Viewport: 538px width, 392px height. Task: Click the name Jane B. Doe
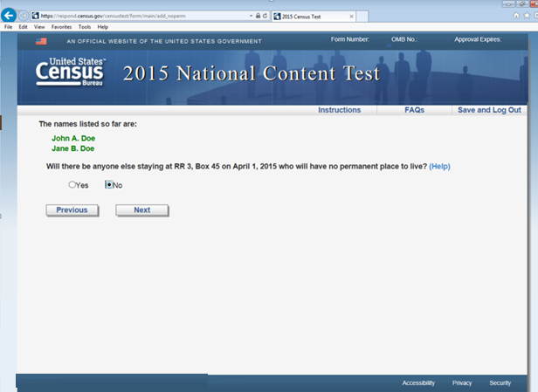(x=73, y=148)
